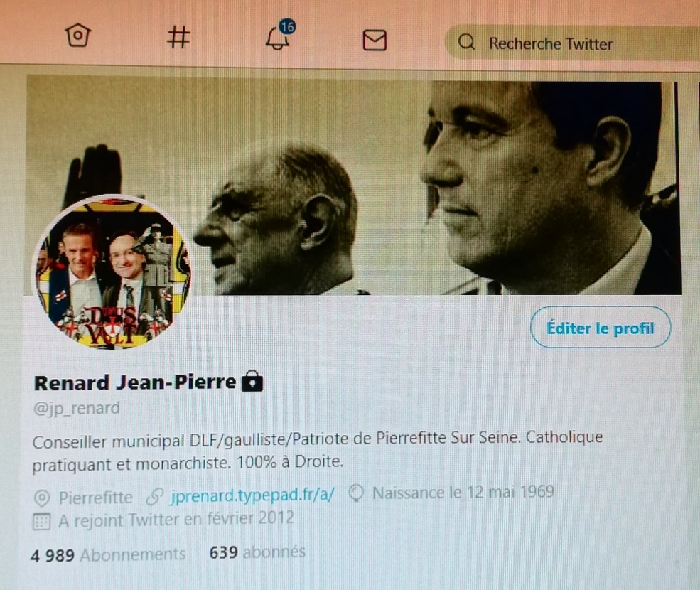The image size is (700, 590).
Task: Open the round profile picture
Action: click(x=114, y=273)
